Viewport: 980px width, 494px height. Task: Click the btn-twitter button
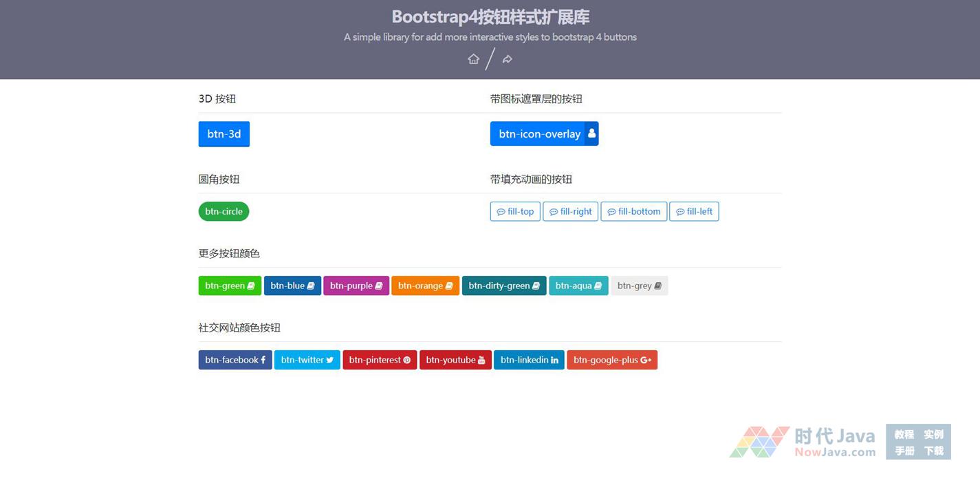pyautogui.click(x=307, y=360)
